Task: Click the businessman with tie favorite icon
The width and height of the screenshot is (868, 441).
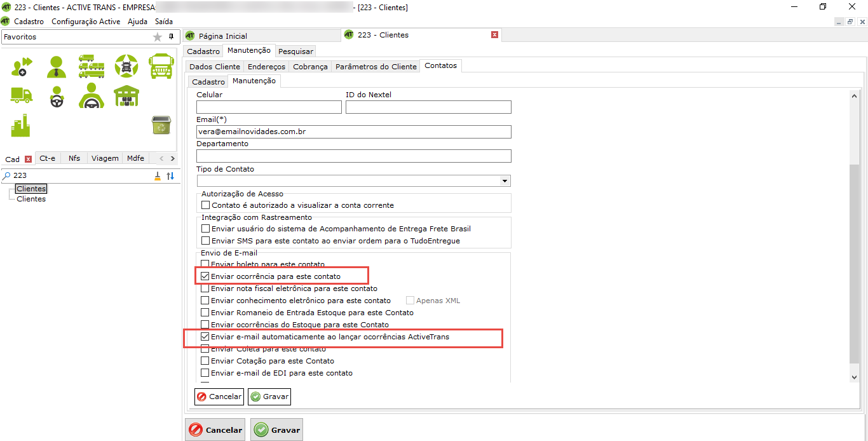Action: tap(57, 65)
